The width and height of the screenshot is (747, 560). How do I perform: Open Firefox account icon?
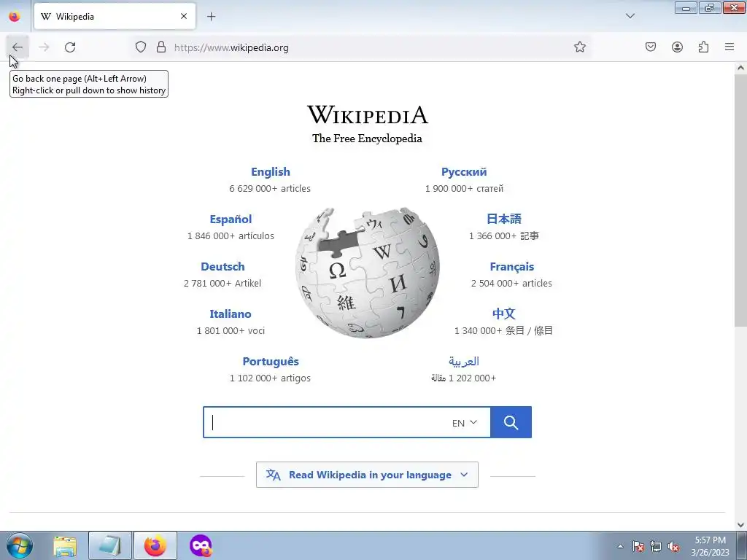(677, 47)
